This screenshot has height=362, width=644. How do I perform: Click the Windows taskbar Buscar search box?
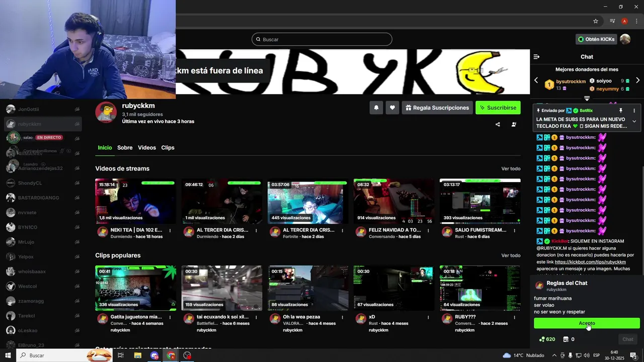tap(64, 355)
